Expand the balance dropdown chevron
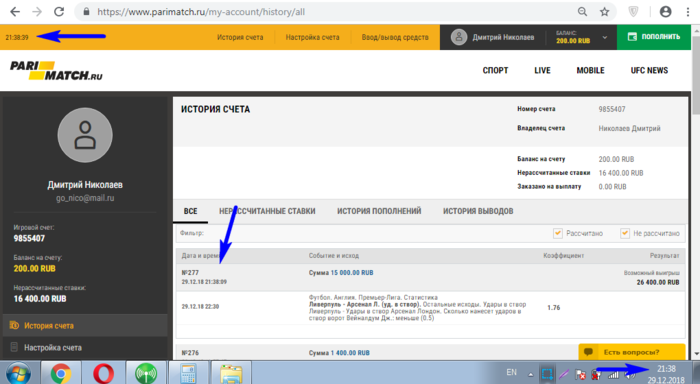 tap(604, 38)
